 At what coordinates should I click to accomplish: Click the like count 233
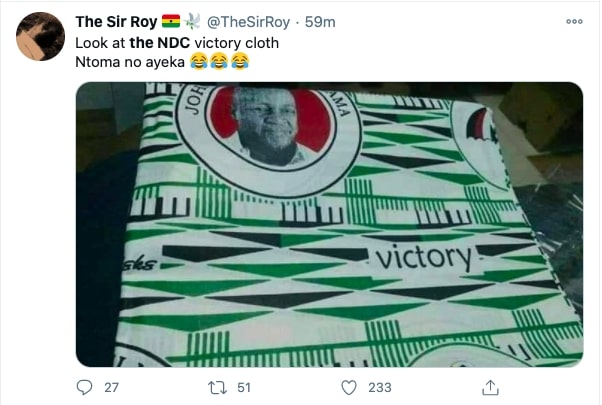tap(380, 387)
